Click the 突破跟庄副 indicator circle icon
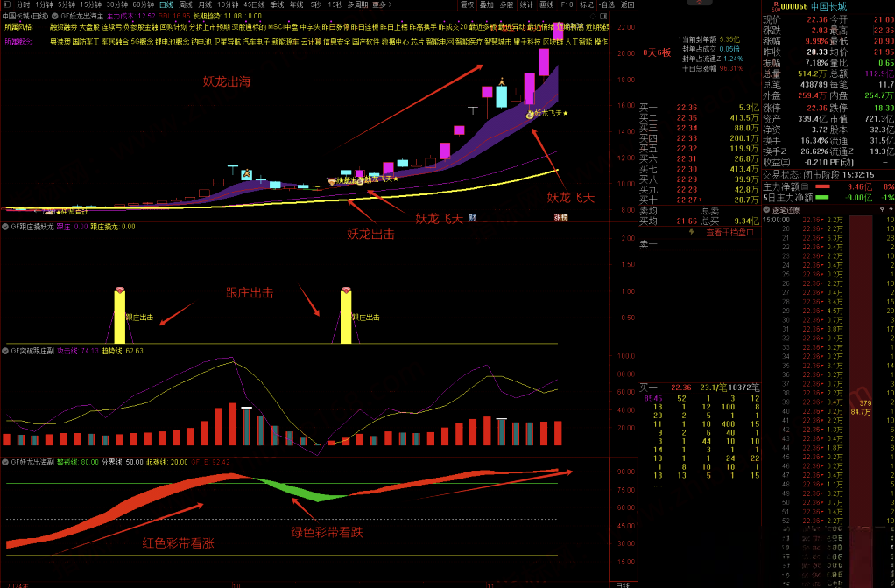The width and height of the screenshot is (895, 588). tap(4, 351)
